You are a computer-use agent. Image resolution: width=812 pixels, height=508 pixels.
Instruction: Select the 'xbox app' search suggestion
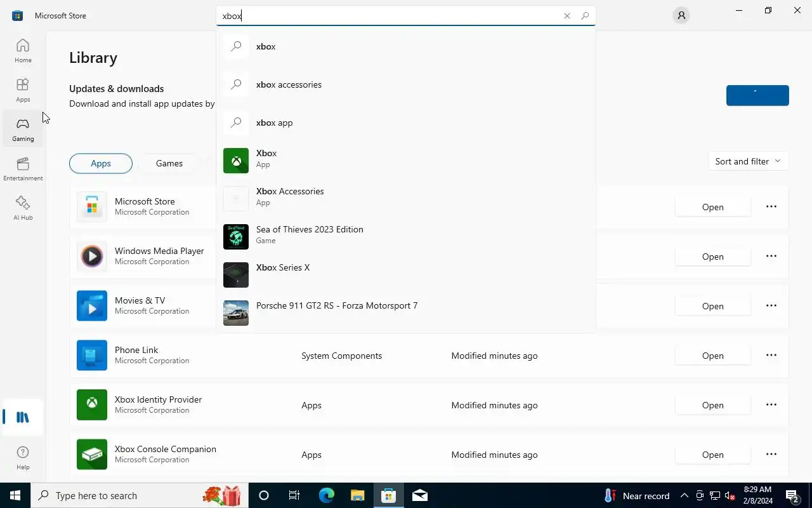[406, 123]
